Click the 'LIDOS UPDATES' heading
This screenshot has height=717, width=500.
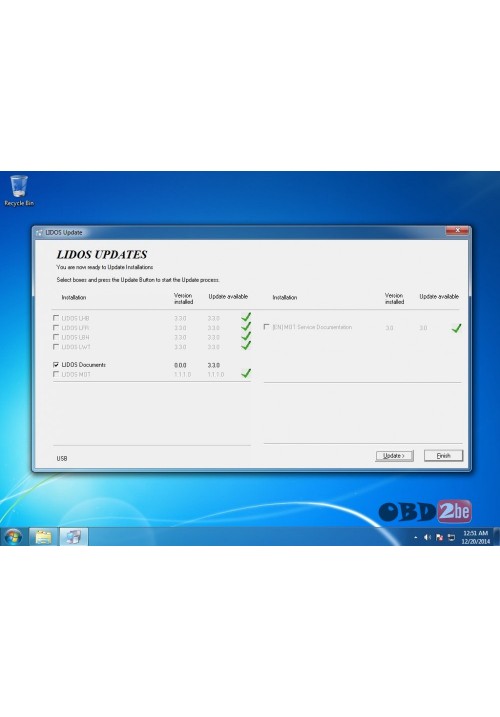102,254
